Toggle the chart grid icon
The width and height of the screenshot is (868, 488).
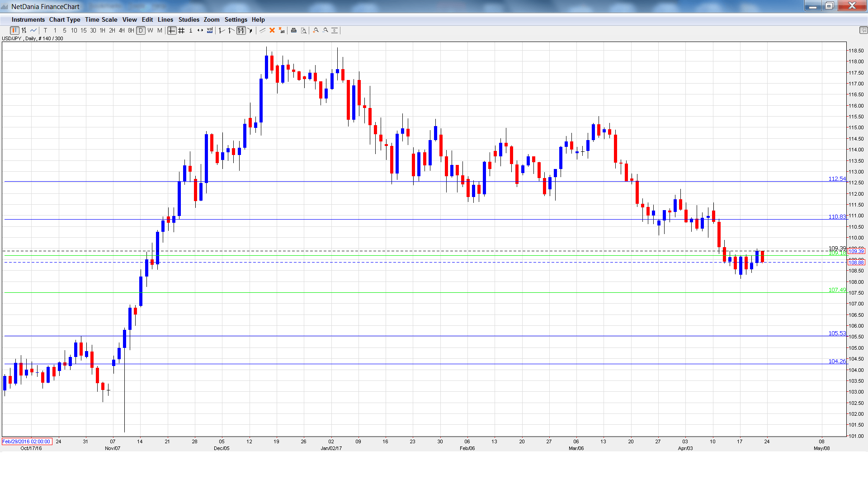(181, 30)
